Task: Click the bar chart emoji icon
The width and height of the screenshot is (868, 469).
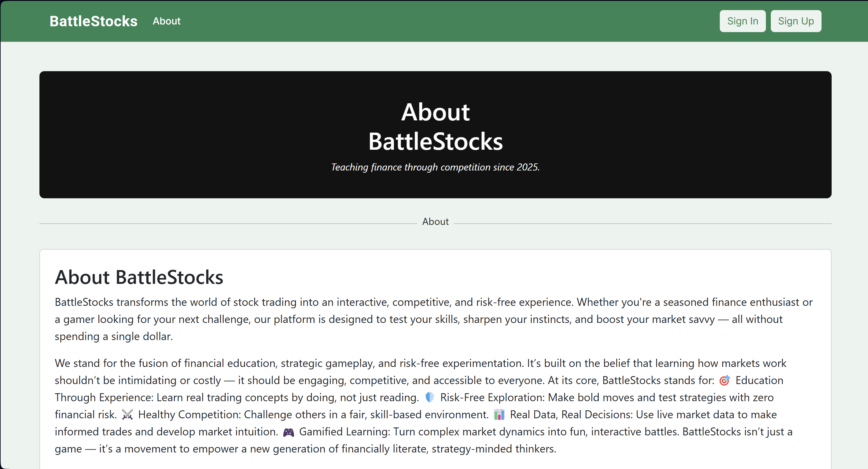Action: [x=499, y=415]
